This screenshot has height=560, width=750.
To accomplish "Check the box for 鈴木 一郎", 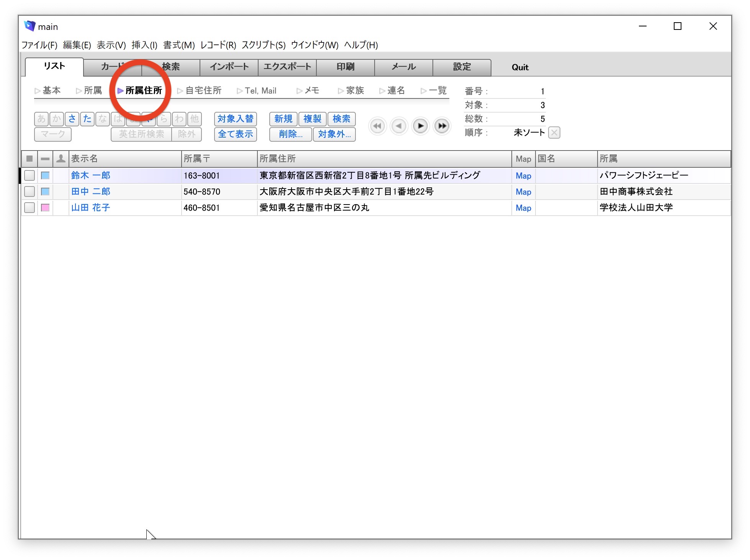I will (29, 175).
